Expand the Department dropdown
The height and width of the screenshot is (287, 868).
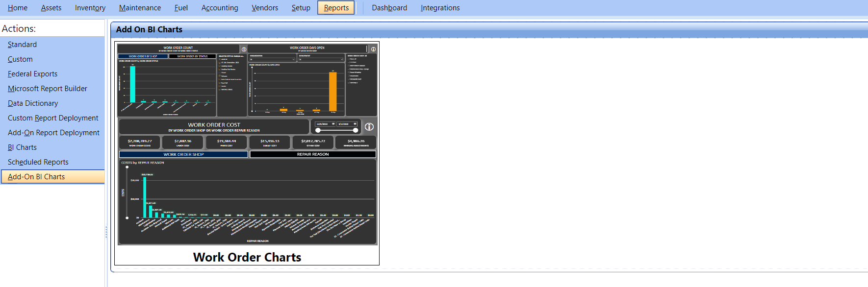pos(342,59)
